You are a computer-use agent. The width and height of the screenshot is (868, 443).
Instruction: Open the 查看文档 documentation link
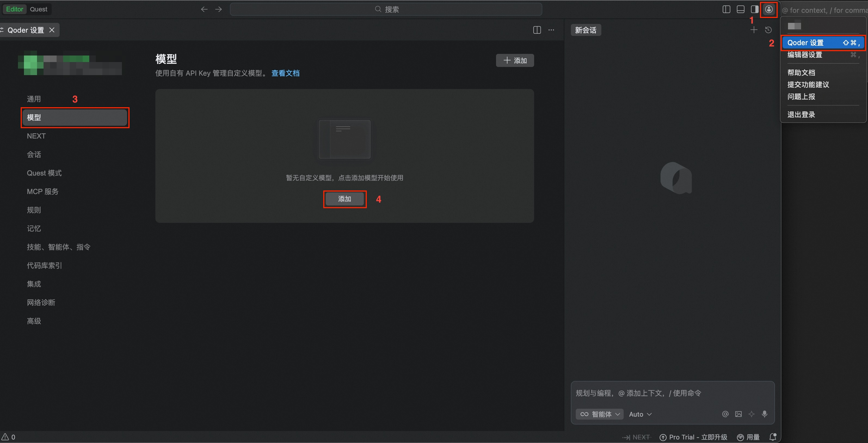click(x=285, y=73)
